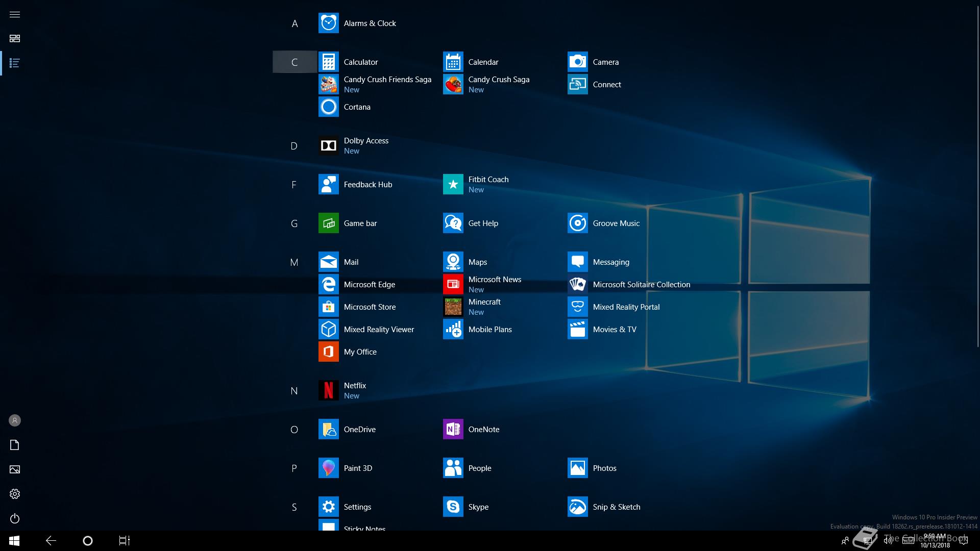Open the Calendar app icon
The image size is (980, 551).
tap(453, 62)
